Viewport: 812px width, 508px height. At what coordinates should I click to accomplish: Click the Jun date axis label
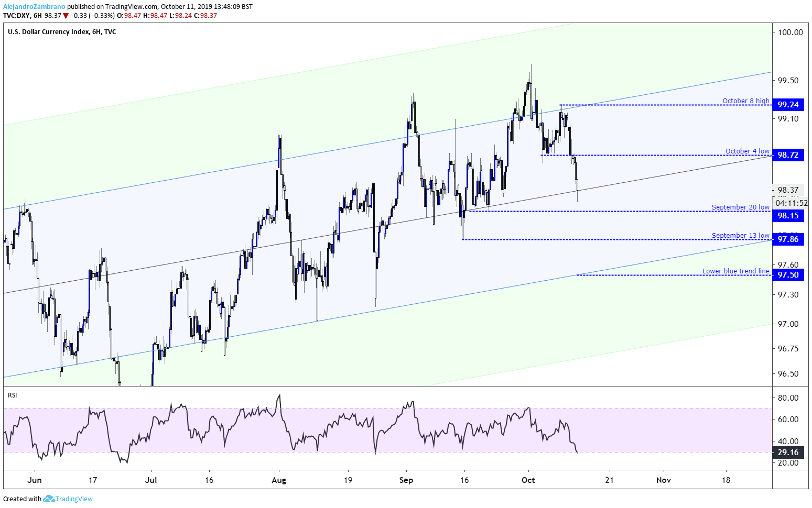point(34,480)
